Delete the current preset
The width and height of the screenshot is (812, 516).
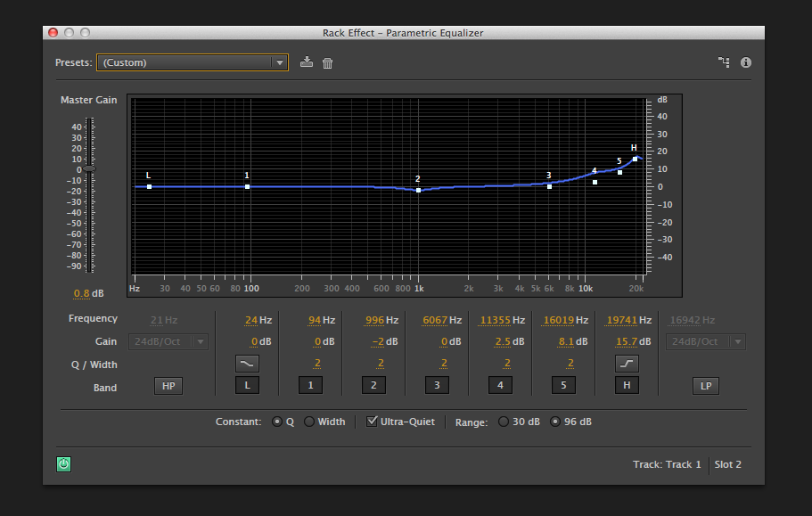pos(327,62)
